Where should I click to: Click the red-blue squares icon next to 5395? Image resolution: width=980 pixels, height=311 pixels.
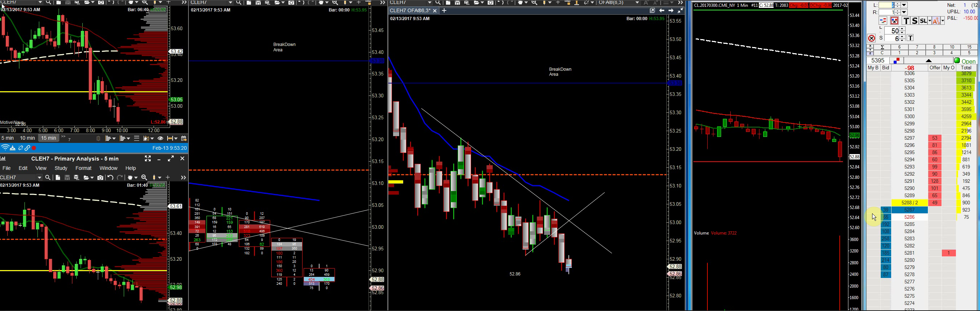pyautogui.click(x=897, y=60)
